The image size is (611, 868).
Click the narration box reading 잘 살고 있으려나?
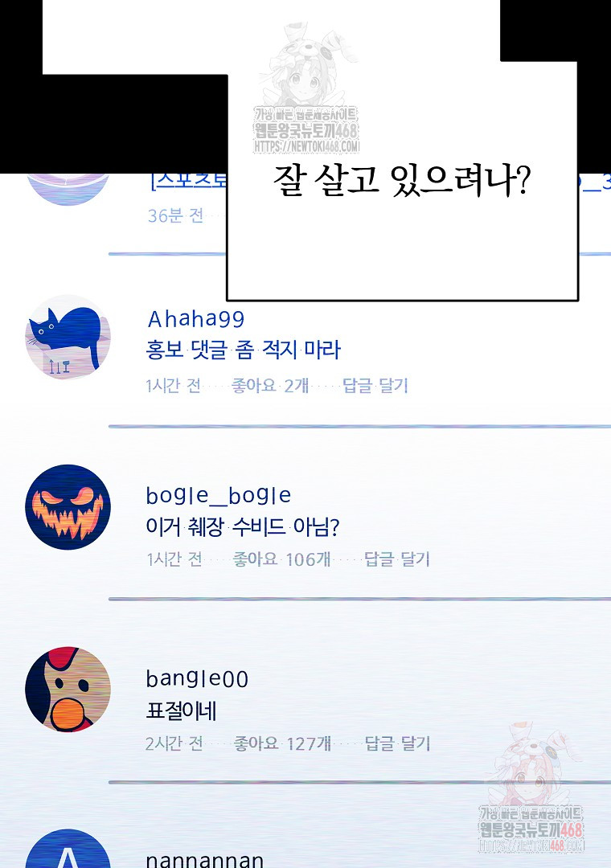click(x=402, y=182)
